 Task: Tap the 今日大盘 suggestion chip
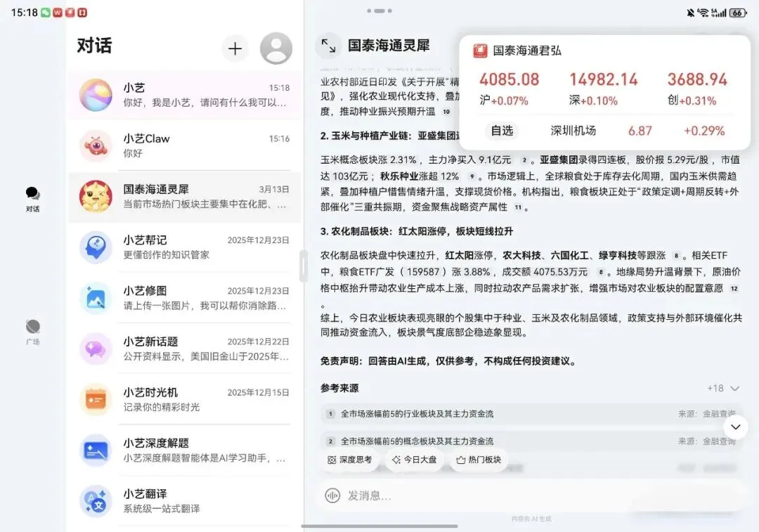point(415,460)
